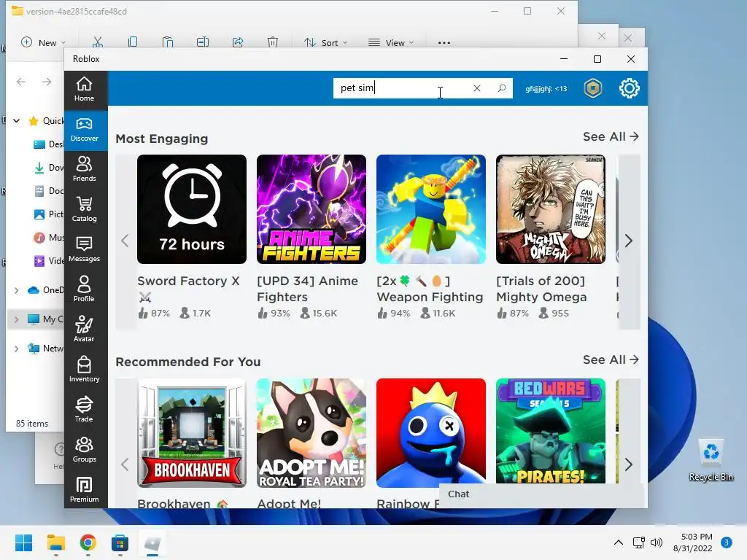
Task: Click See All for Recommended For You
Action: 611,360
